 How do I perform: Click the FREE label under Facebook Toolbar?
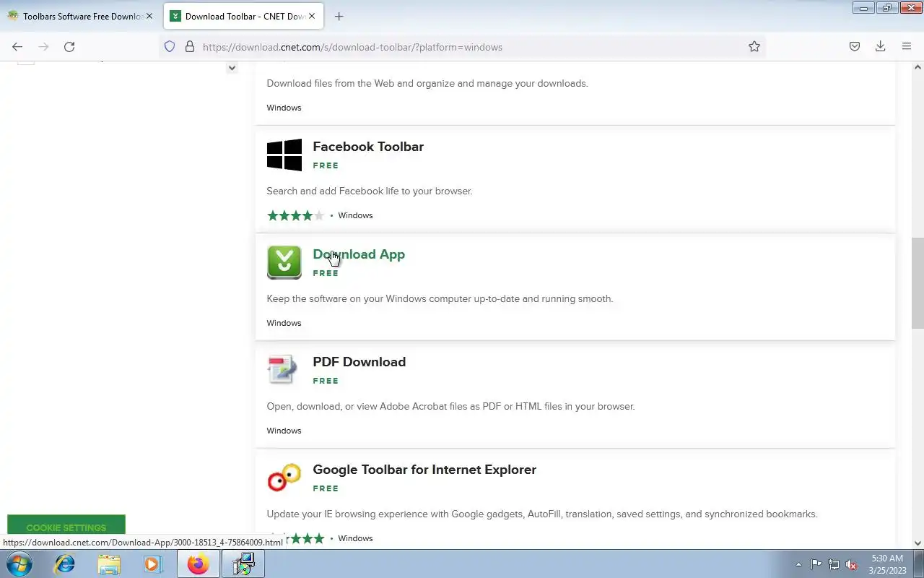click(x=326, y=165)
